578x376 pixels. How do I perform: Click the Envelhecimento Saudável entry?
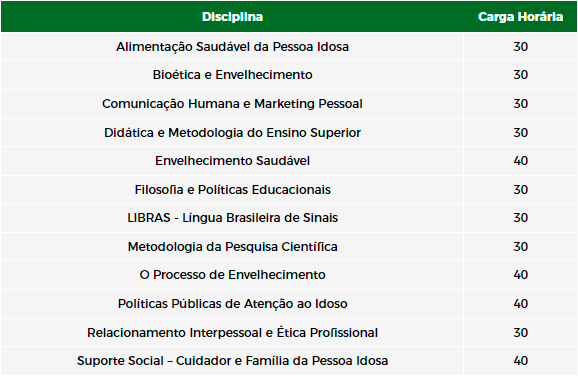232,161
